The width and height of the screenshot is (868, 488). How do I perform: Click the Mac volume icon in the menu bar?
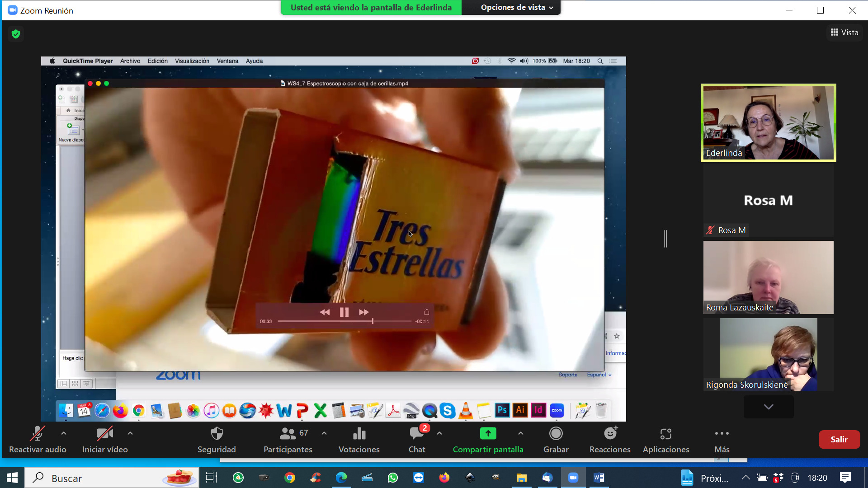click(524, 61)
